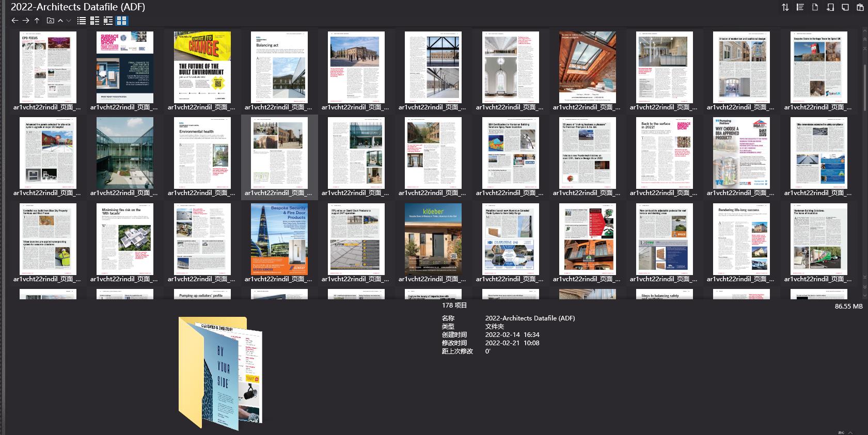This screenshot has width=868, height=435.
Task: Select the 'A fusion of modernism' thumbnail
Action: [x=741, y=67]
